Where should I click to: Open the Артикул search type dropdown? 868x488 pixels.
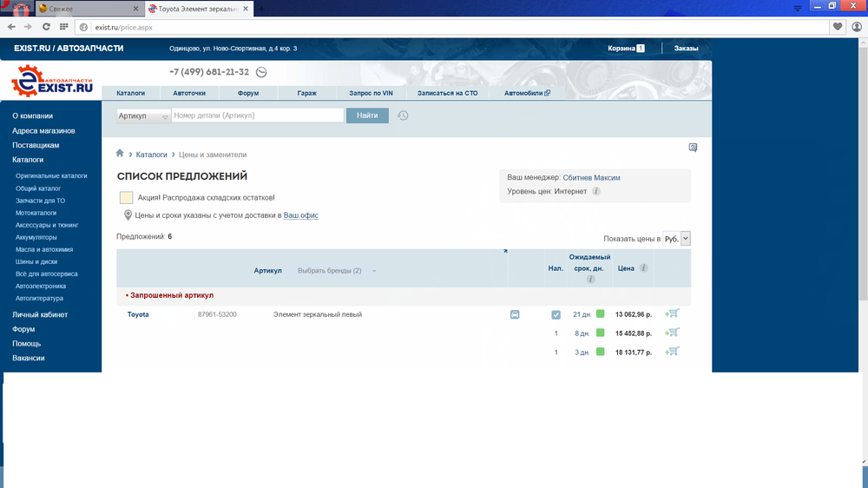click(143, 116)
